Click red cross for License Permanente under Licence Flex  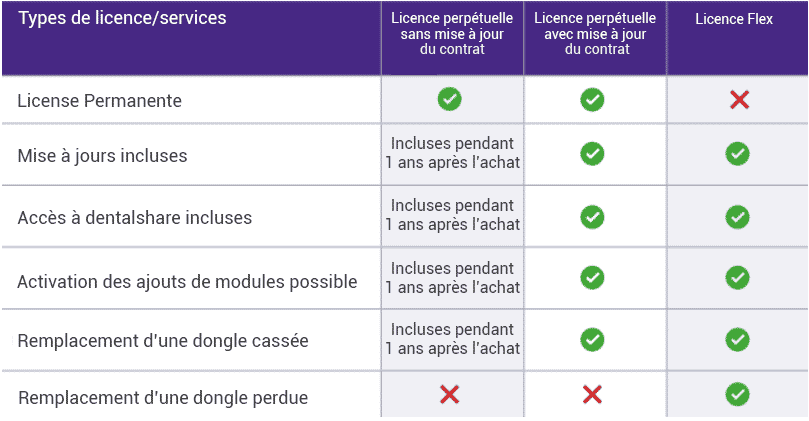pos(739,100)
